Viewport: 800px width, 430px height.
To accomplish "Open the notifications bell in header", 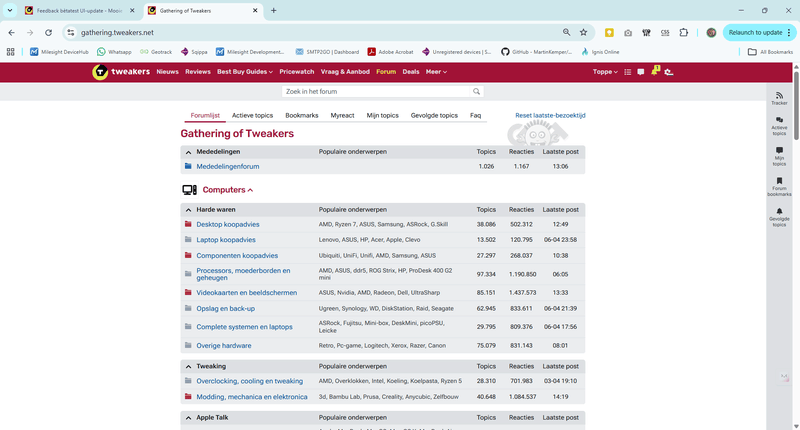I will 655,71.
